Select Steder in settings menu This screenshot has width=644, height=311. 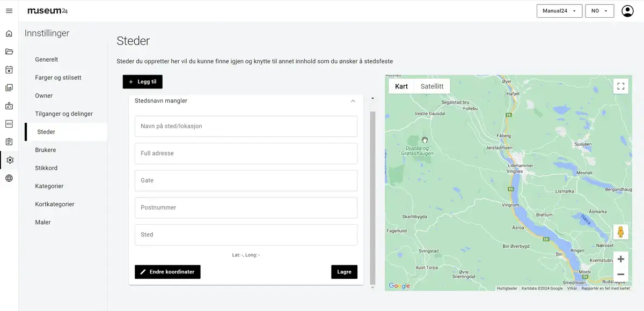pos(66,132)
